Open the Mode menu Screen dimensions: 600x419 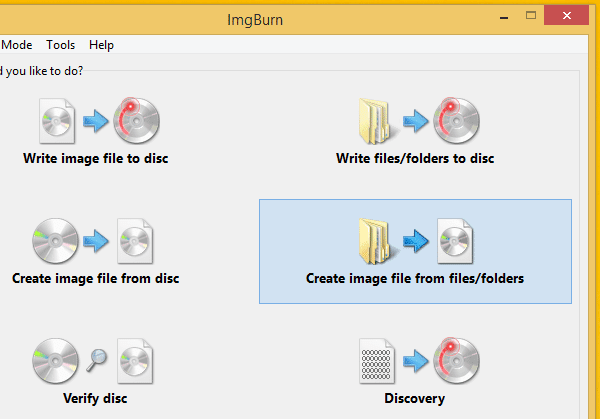coord(17,45)
